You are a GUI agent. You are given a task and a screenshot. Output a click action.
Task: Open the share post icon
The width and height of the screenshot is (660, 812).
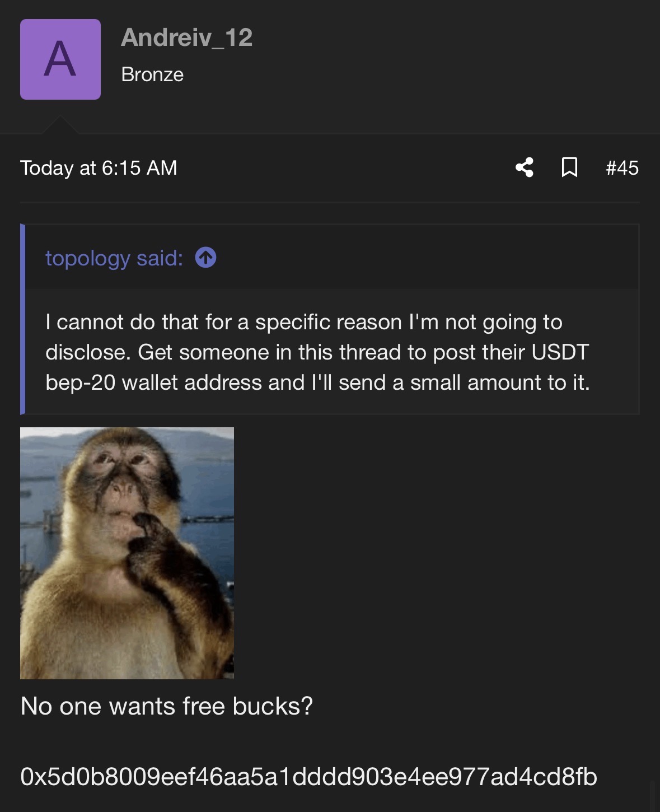[x=525, y=167]
